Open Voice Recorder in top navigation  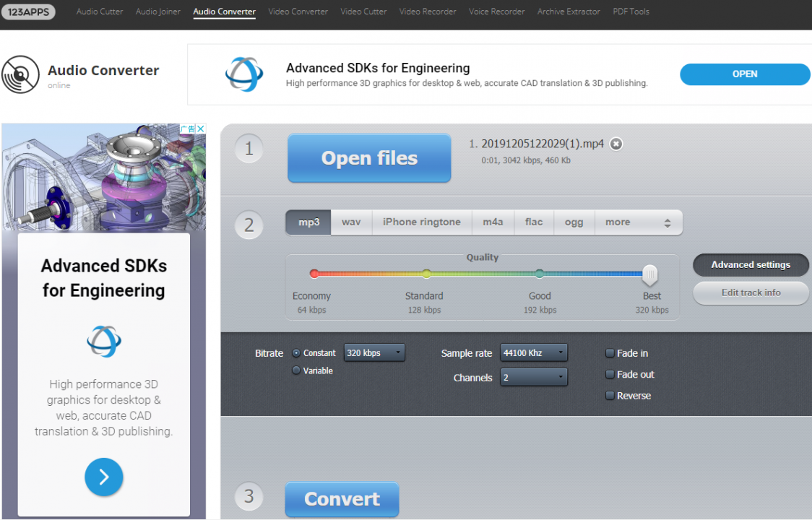click(x=496, y=12)
